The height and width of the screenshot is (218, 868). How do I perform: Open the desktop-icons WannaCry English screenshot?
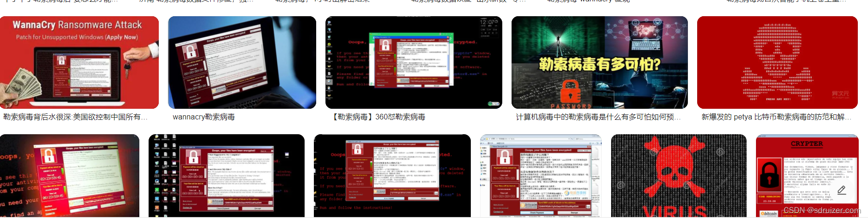226,176
